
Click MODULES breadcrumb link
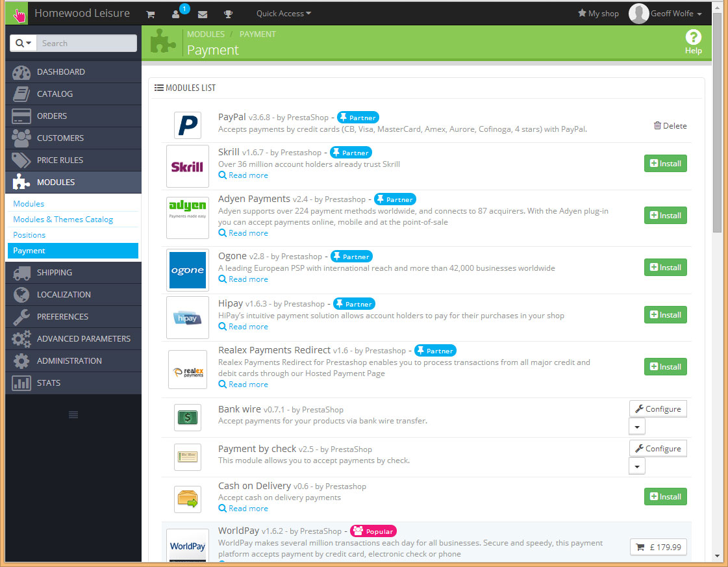click(x=206, y=34)
